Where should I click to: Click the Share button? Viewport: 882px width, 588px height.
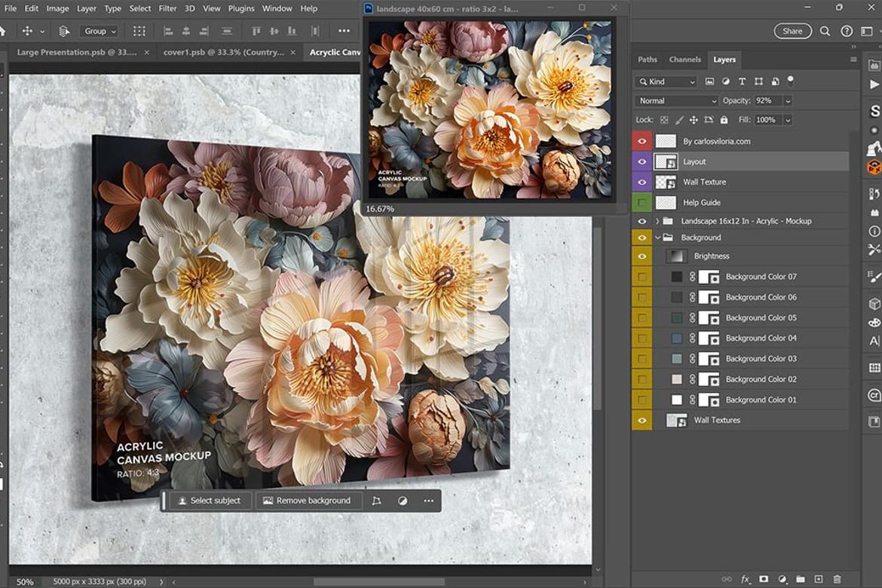tap(792, 31)
